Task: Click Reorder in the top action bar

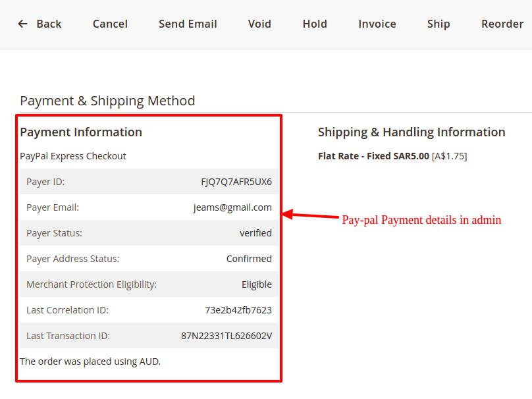Action: [x=502, y=24]
